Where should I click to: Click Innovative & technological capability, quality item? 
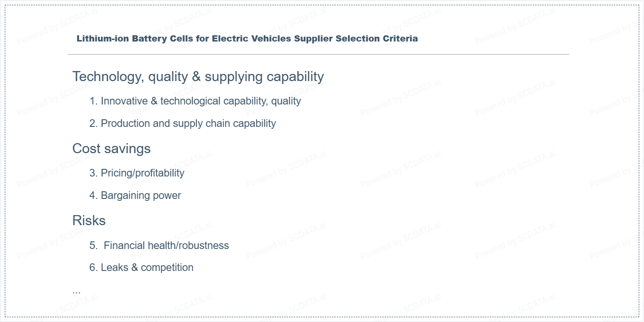coord(200,101)
